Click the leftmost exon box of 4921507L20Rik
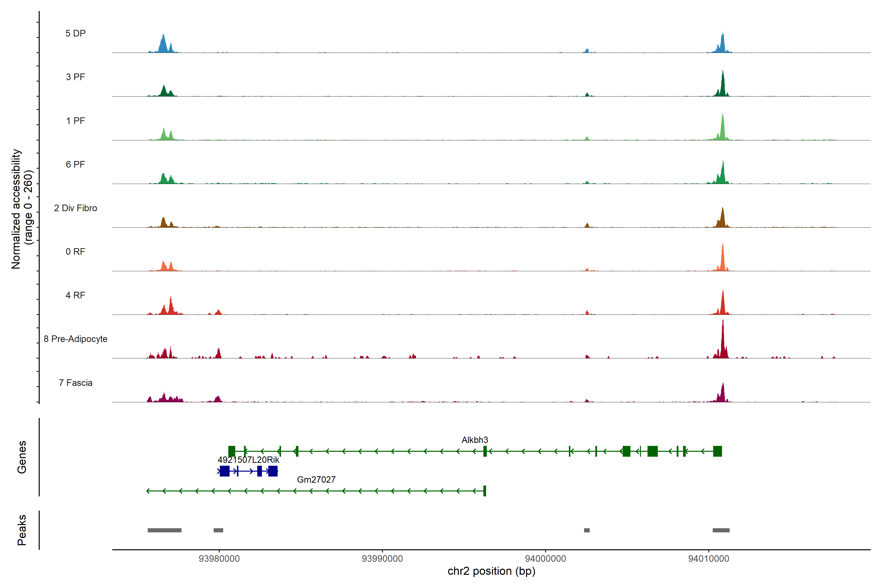The width and height of the screenshot is (882, 588). tap(224, 471)
